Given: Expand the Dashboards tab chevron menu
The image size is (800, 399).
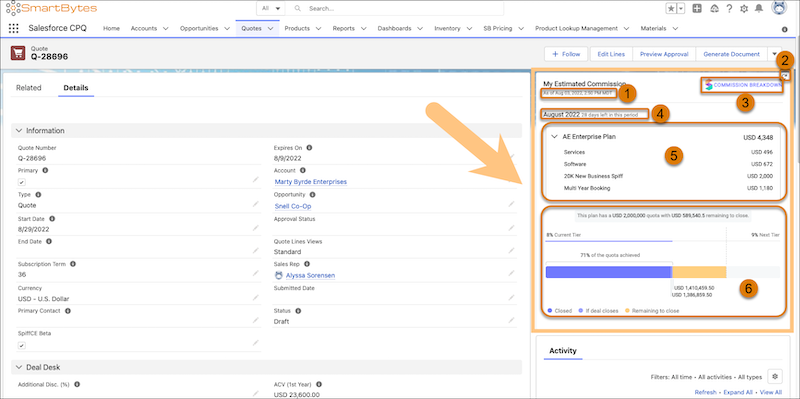Looking at the screenshot, I should coord(420,29).
